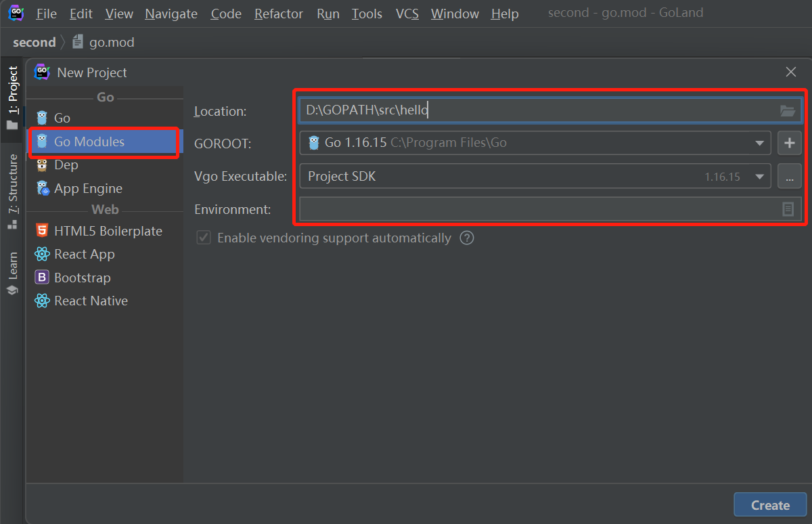Select React App project type
The image size is (812, 524).
[105, 254]
